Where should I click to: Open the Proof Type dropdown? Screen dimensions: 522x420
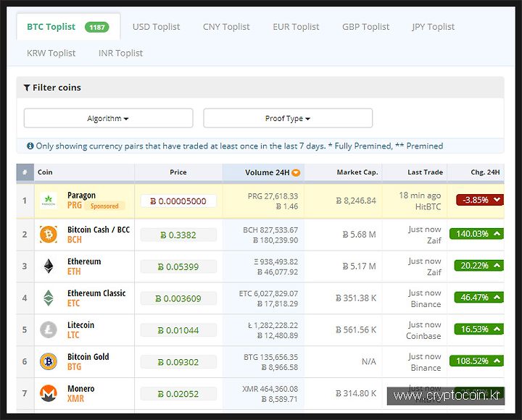[288, 118]
